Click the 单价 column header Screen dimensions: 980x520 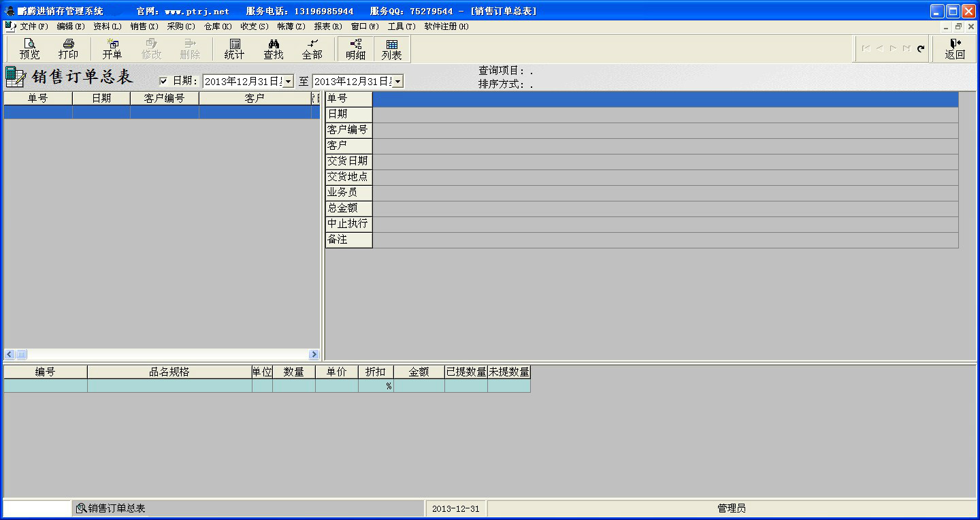[x=337, y=372]
